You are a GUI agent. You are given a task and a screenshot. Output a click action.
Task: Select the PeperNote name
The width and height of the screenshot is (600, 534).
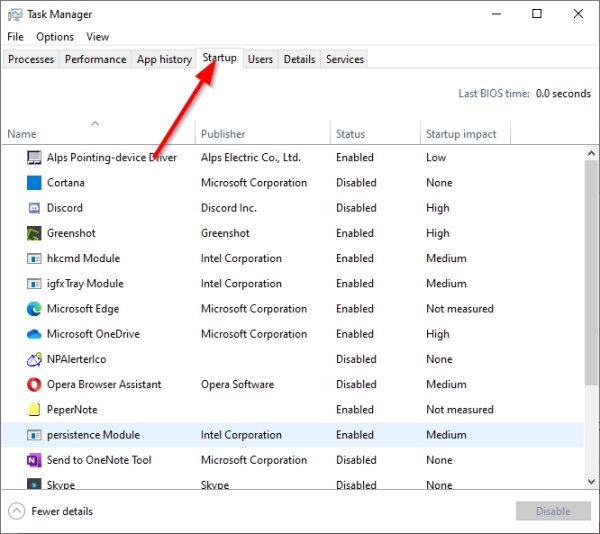pyautogui.click(x=72, y=410)
